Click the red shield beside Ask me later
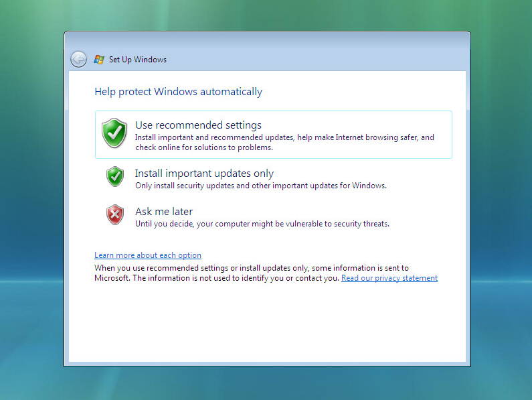Image resolution: width=532 pixels, height=400 pixels. coord(115,214)
